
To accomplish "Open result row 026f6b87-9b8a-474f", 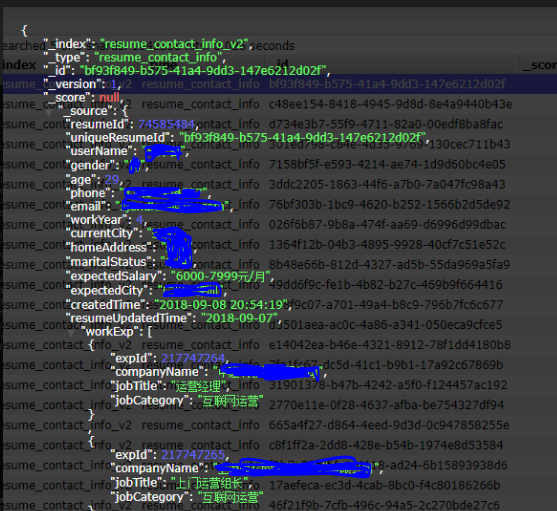I will pos(280,224).
